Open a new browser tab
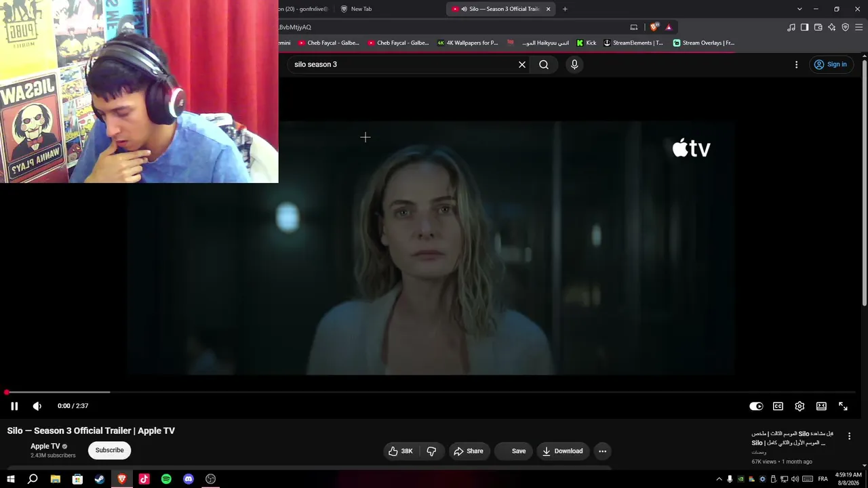The width and height of the screenshot is (868, 488). [x=565, y=9]
